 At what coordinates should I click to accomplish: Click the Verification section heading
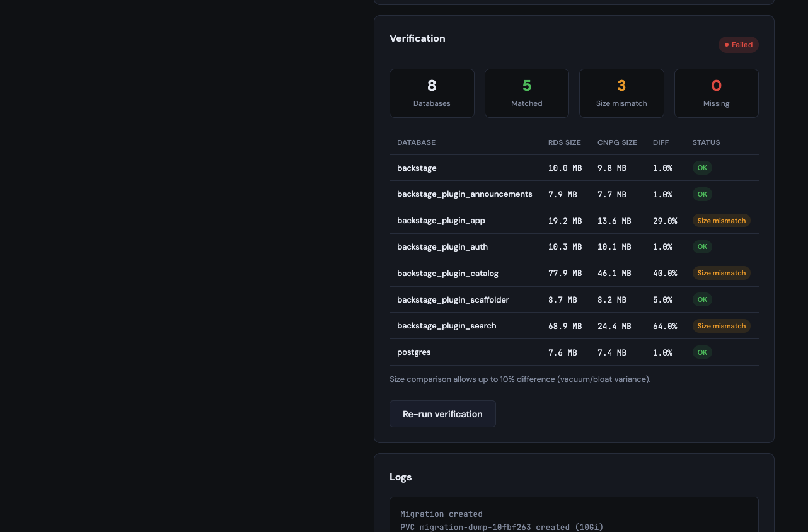coord(417,38)
